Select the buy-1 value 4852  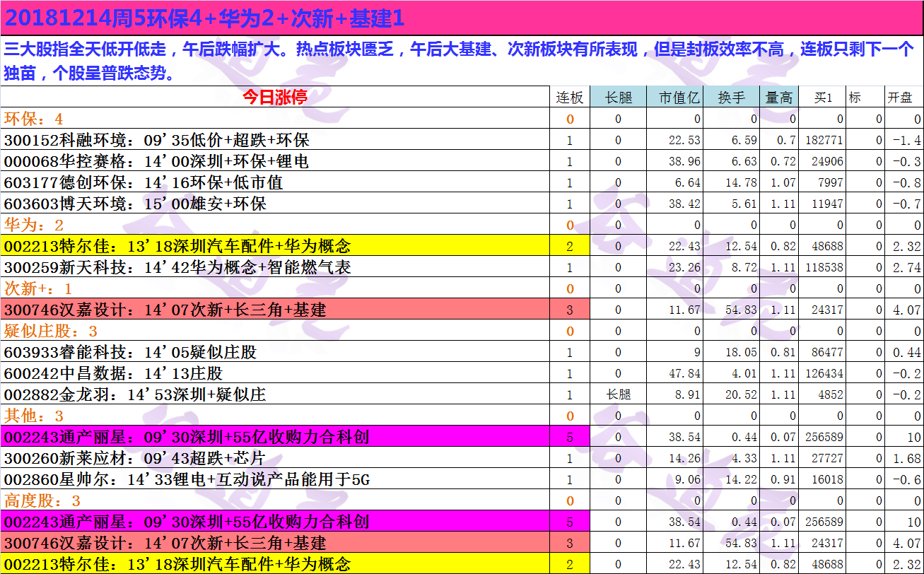coord(831,395)
